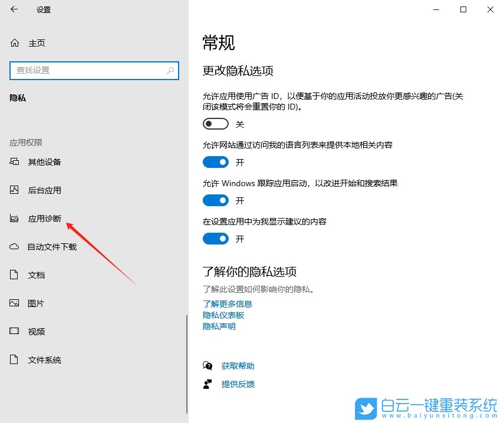Turn off Windows 跟踪应用启动 toggle
504x423 pixels.
point(215,200)
